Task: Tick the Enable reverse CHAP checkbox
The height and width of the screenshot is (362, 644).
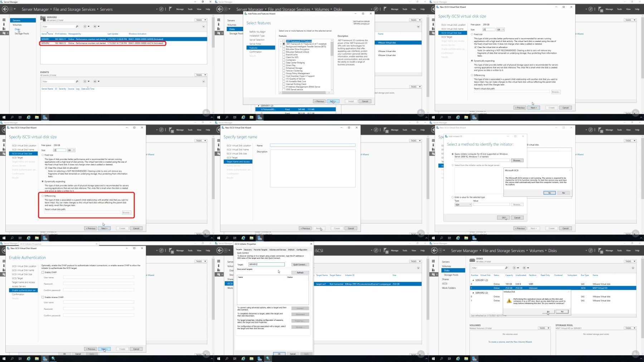Action: point(43,297)
